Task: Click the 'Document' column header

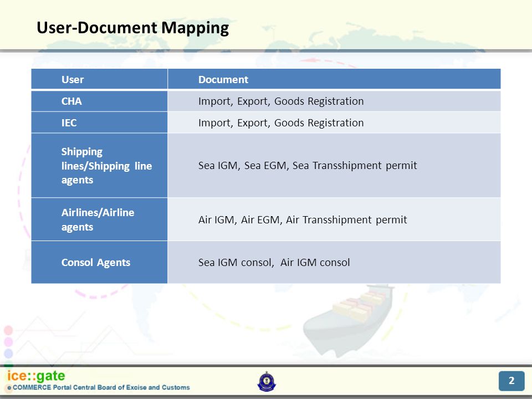Action: pyautogui.click(x=334, y=79)
